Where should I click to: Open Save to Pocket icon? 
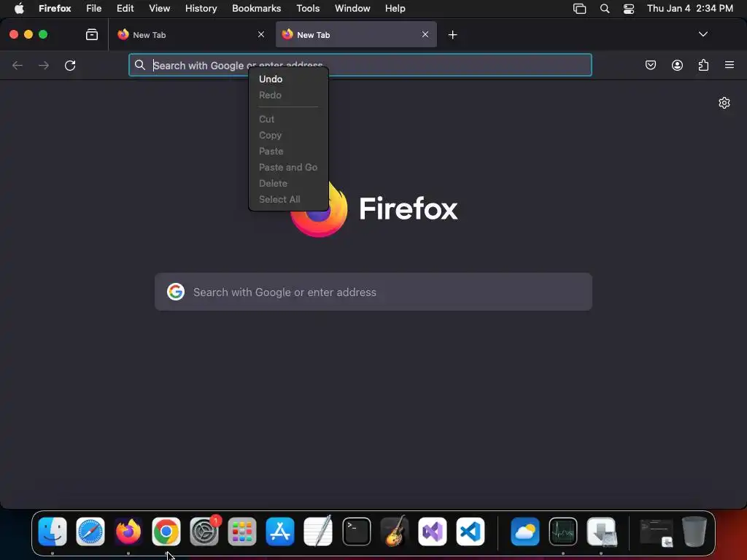coord(650,65)
